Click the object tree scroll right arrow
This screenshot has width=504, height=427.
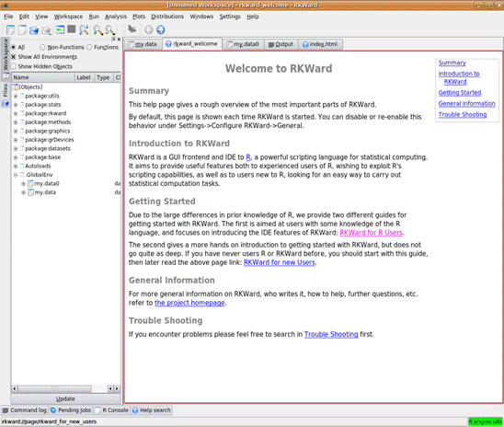[117, 388]
